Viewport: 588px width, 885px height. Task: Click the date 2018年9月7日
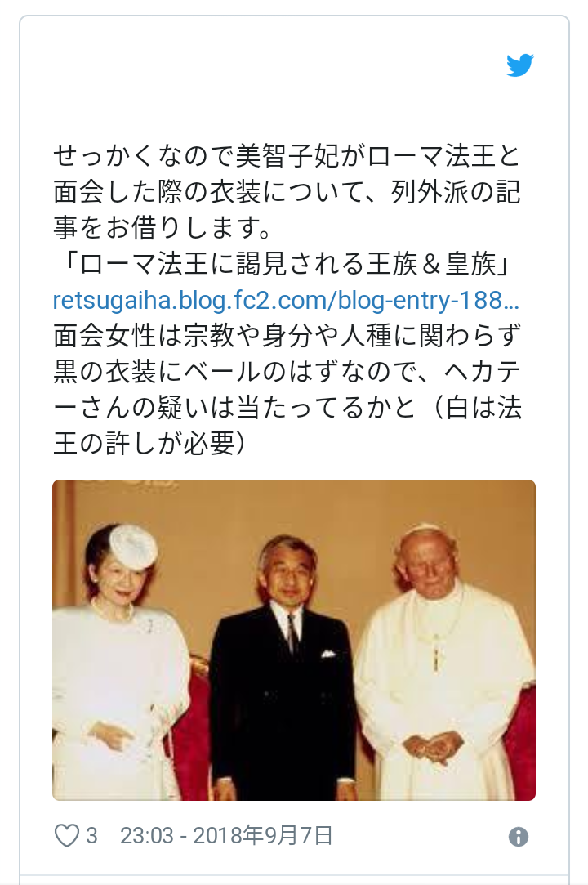[x=263, y=835]
